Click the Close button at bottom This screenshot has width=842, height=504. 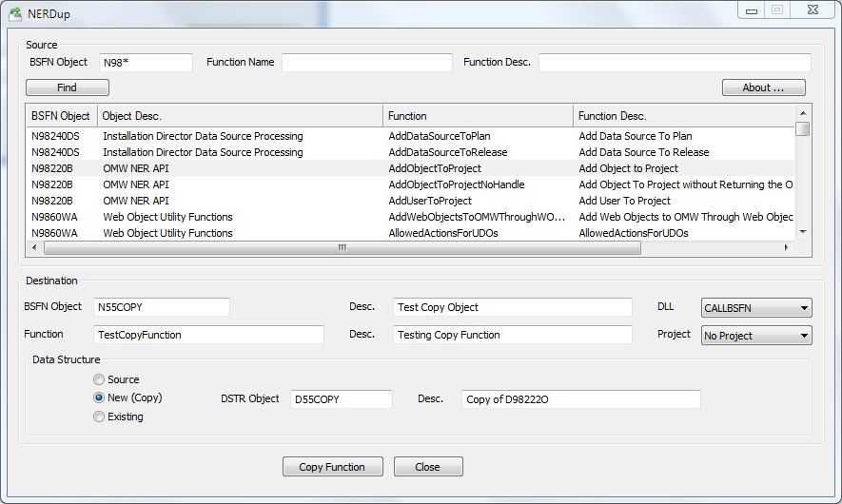[427, 467]
